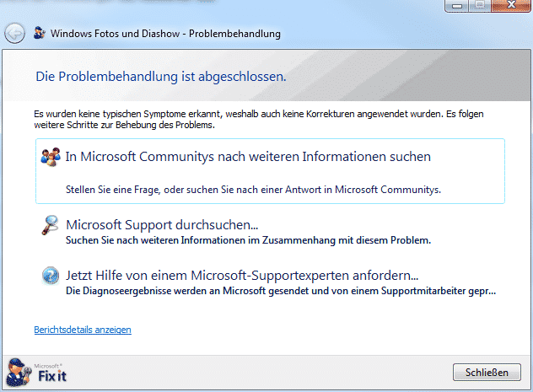The width and height of the screenshot is (533, 392).
Task: Select 'Microsoft Support durchsuchen...' option
Action: tap(162, 225)
